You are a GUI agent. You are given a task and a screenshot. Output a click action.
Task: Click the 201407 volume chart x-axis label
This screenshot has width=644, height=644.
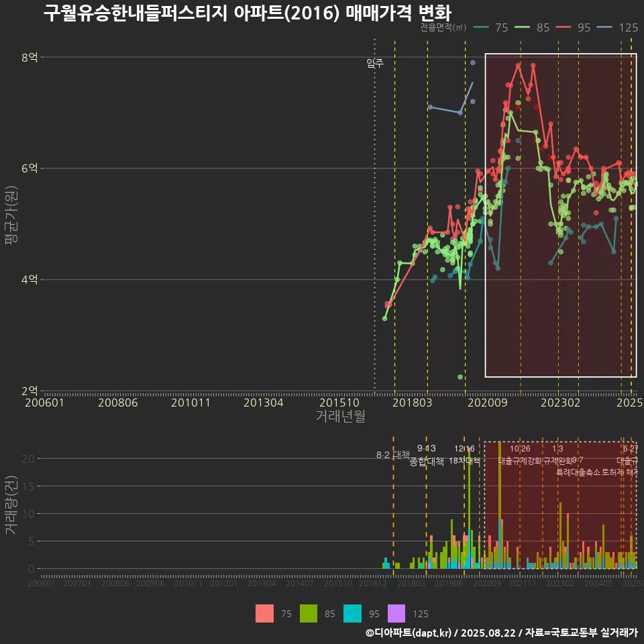coord(300,583)
